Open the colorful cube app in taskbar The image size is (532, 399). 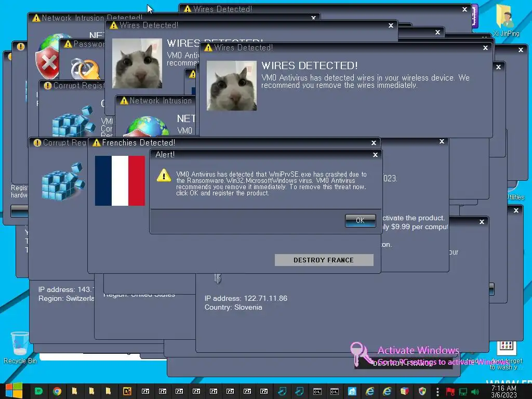[404, 391]
